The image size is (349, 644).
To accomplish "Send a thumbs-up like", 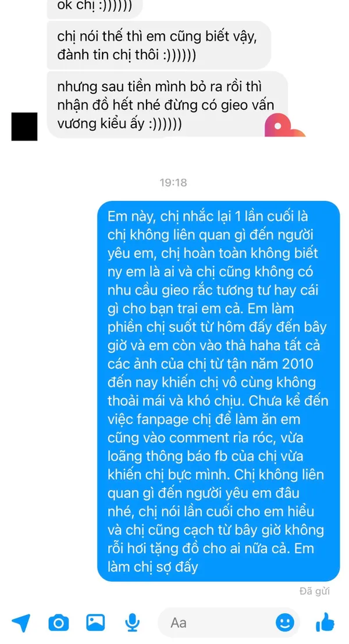I will [325, 622].
